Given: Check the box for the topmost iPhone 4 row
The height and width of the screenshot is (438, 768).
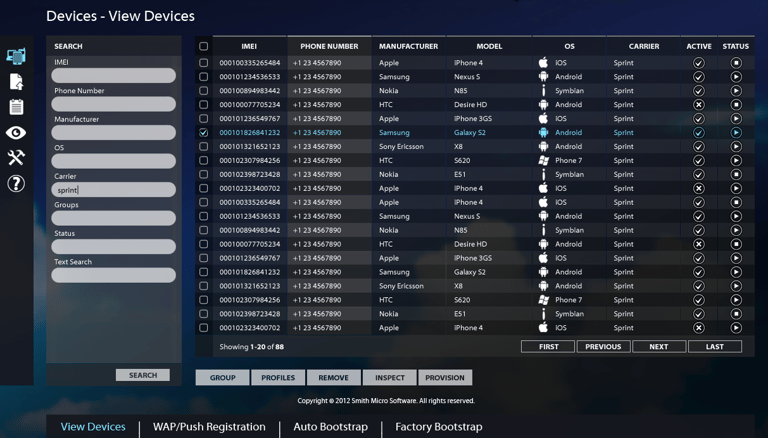Looking at the screenshot, I should coord(203,63).
